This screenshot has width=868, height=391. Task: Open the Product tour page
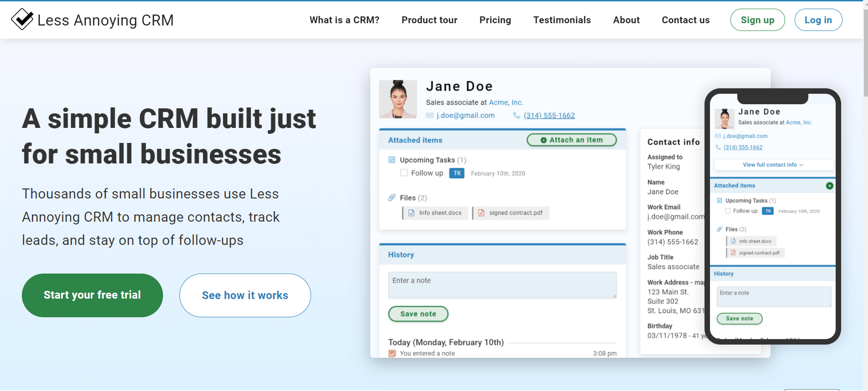(x=429, y=20)
